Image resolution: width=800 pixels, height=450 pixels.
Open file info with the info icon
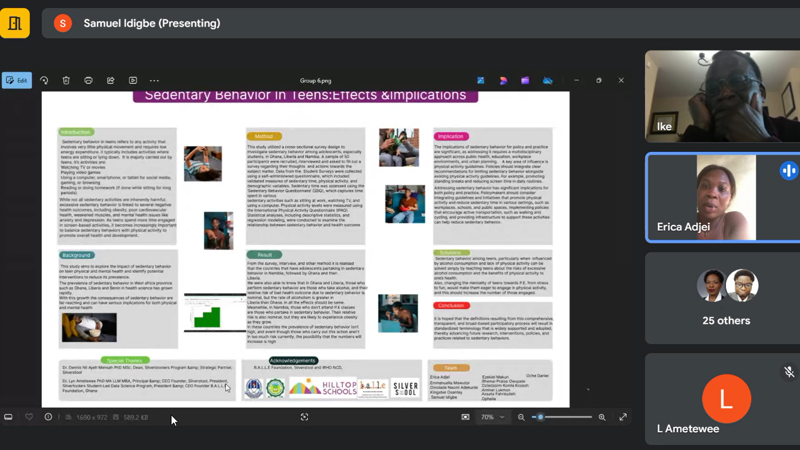(x=48, y=417)
